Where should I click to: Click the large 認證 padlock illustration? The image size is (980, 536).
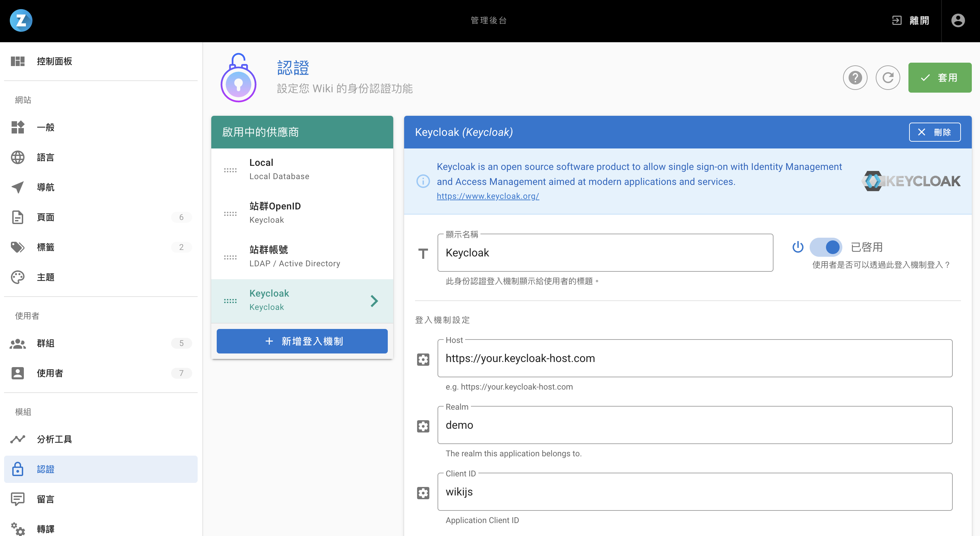239,78
